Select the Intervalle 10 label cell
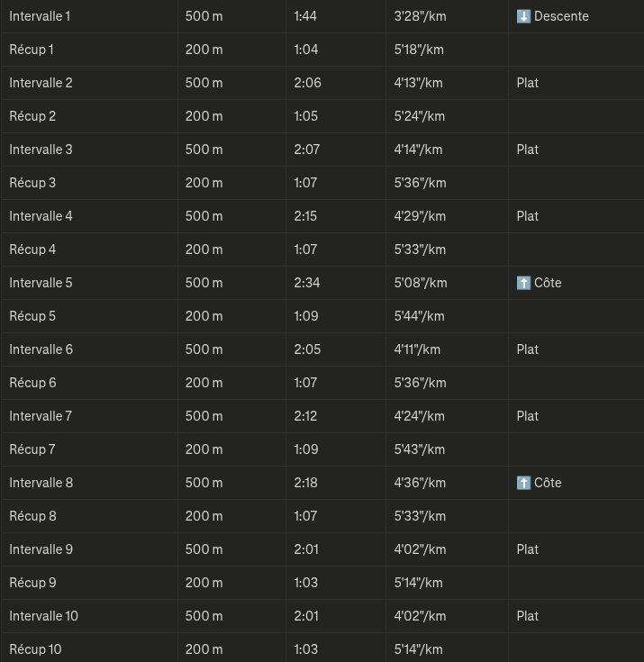Viewport: 644px width, 662px height. coord(43,616)
